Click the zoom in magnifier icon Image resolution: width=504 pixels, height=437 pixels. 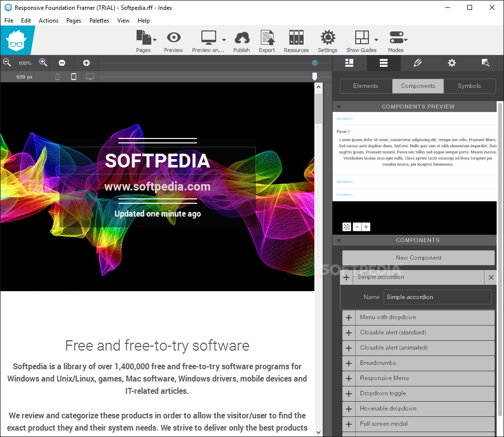coord(43,63)
